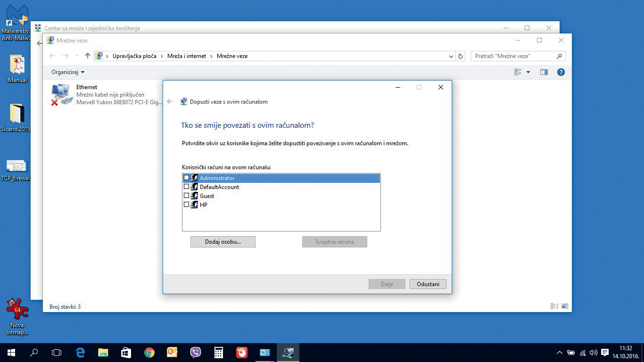The height and width of the screenshot is (362, 644).
Task: Expand the address bar history dropdown
Action: pos(451,56)
